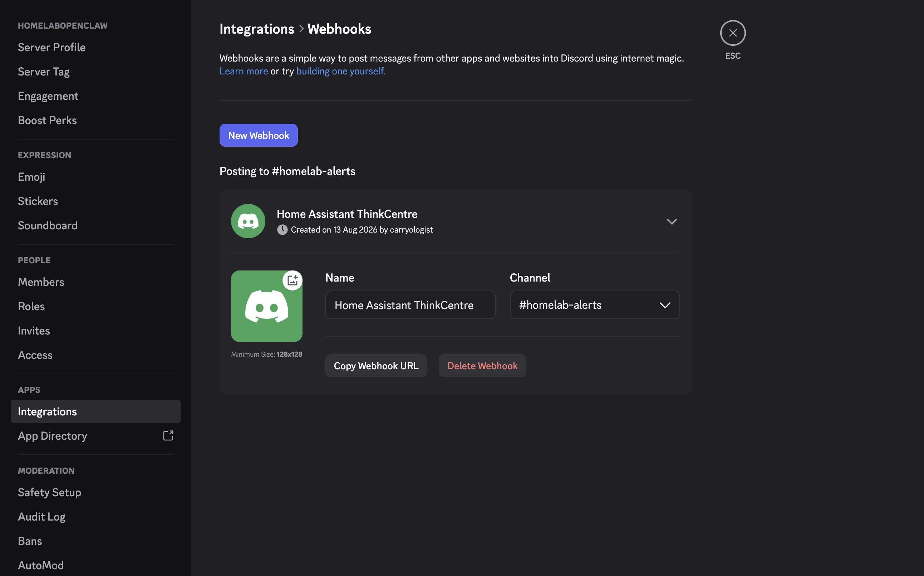Image resolution: width=924 pixels, height=576 pixels.
Task: Select Emoji in the sidebar
Action: pos(95,177)
